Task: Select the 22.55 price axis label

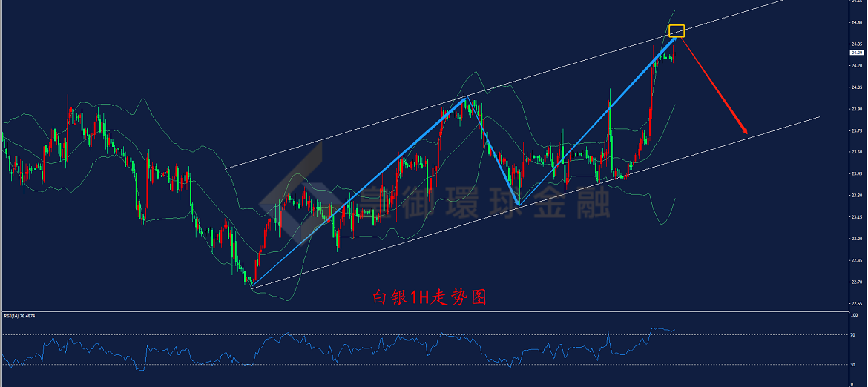Action: tap(858, 303)
